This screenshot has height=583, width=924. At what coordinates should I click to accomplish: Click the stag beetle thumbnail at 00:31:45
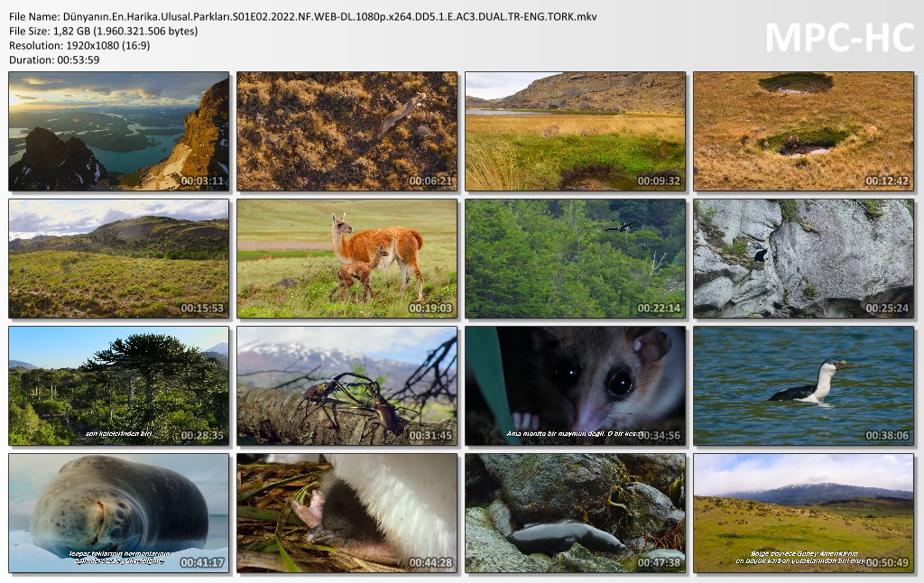click(346, 386)
